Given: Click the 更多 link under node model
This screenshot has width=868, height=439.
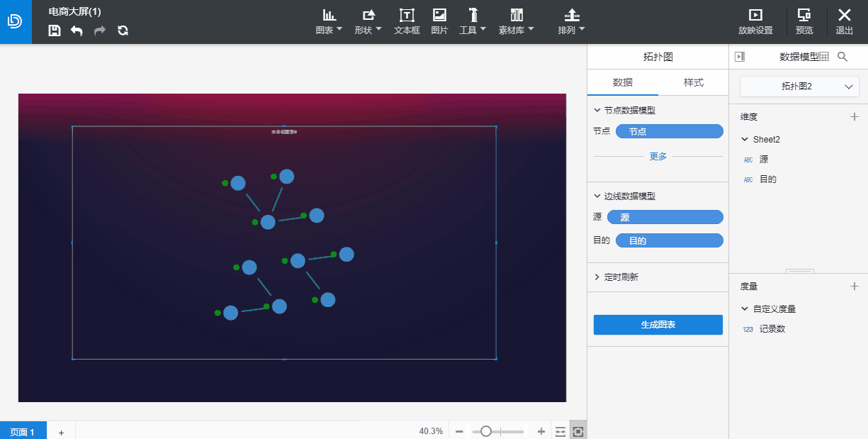Looking at the screenshot, I should [658, 156].
